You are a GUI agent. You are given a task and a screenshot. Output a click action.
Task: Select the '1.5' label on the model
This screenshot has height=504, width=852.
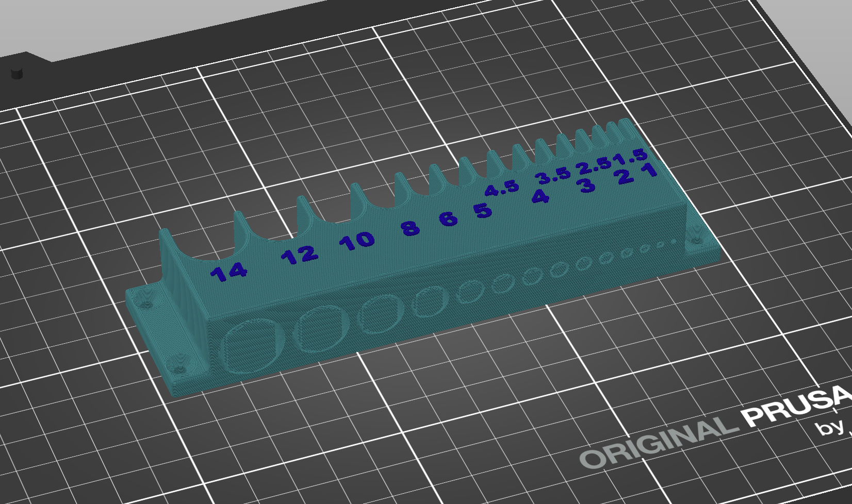pos(630,156)
